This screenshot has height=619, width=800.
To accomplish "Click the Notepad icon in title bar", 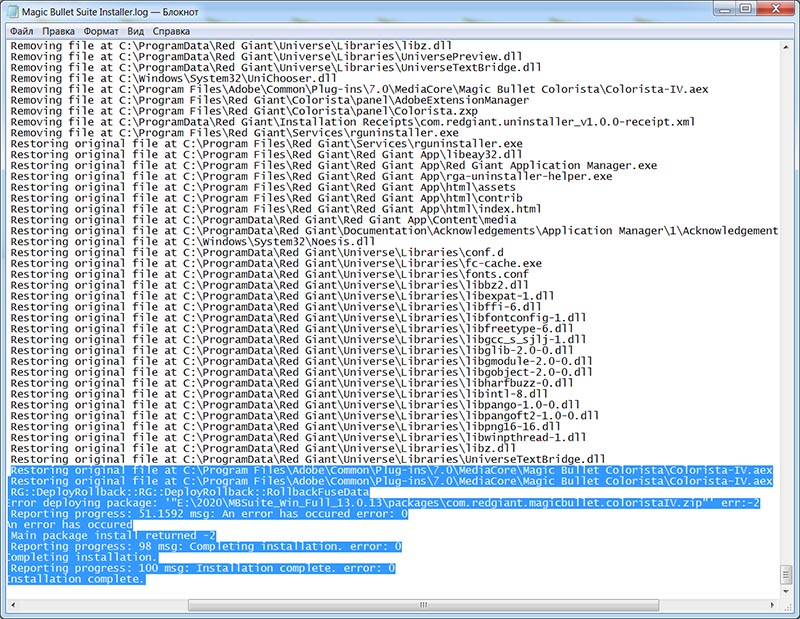I will 13,11.
